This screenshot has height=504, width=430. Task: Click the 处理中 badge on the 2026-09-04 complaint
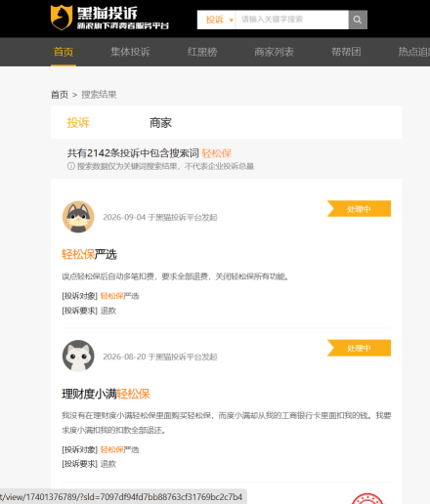click(x=359, y=209)
